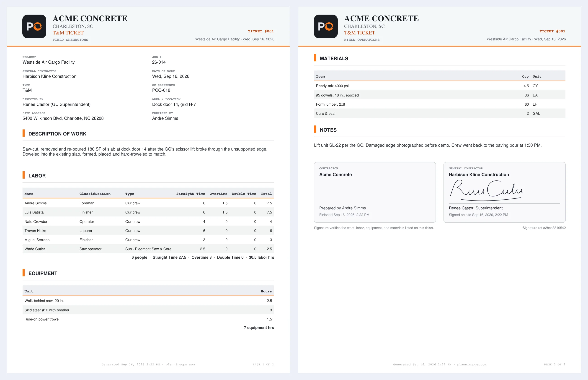The image size is (588, 380).
Task: Select the Walk-behind saw, 20 in. equipment row
Action: click(x=148, y=301)
